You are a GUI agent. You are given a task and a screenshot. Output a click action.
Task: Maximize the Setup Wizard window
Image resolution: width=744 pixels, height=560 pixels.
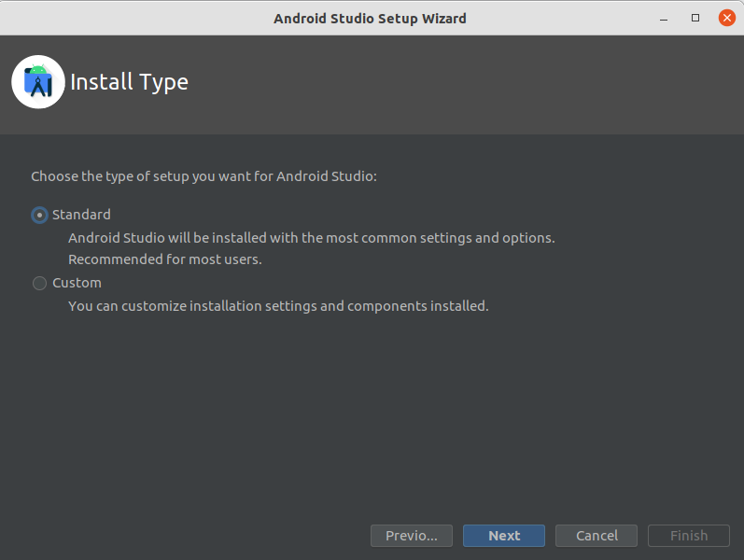695,18
